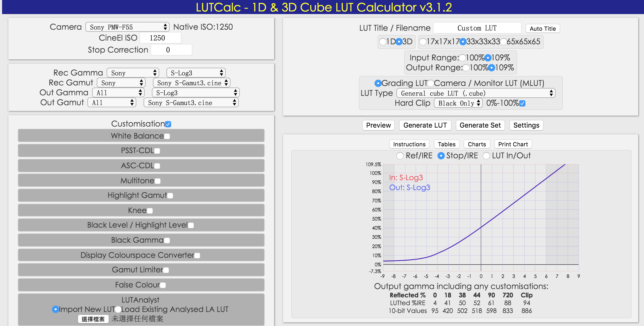Click the CineEI ISO input field
The image size is (644, 326).
pos(160,38)
